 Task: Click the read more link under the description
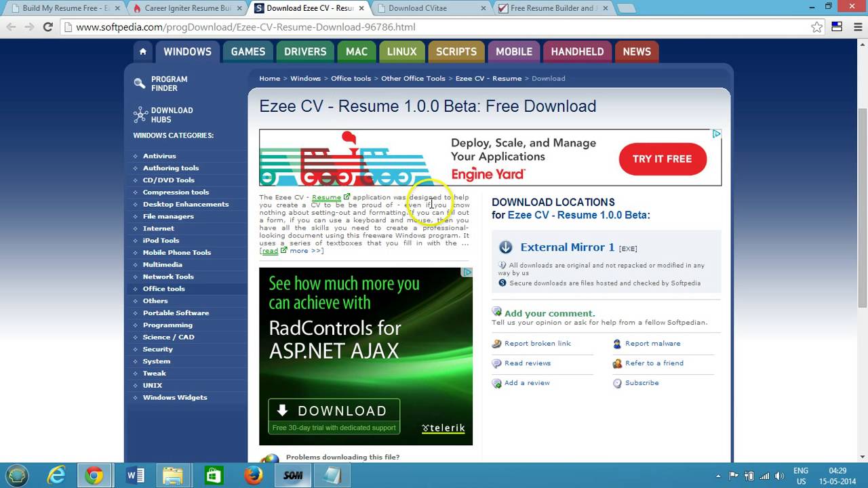pos(292,251)
